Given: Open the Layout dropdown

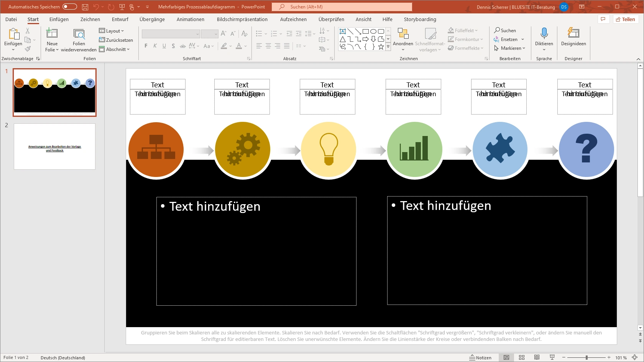Looking at the screenshot, I should (112, 31).
